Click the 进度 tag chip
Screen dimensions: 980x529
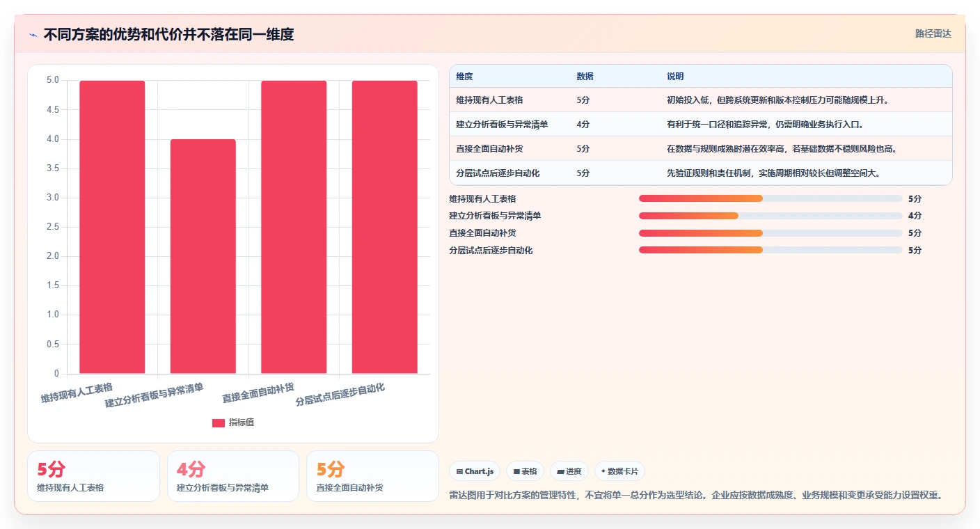569,471
